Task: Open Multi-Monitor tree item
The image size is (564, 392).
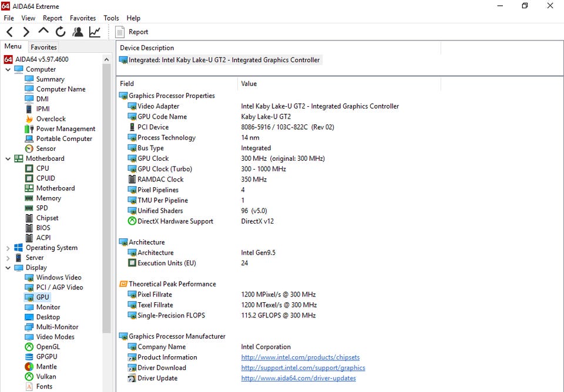Action: [52, 327]
